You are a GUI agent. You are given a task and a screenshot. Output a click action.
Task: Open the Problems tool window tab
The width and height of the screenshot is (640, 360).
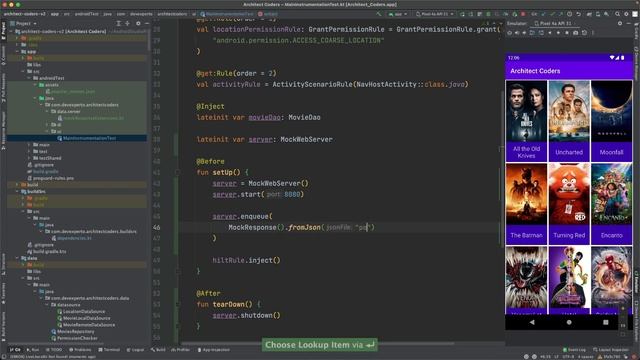click(80, 350)
